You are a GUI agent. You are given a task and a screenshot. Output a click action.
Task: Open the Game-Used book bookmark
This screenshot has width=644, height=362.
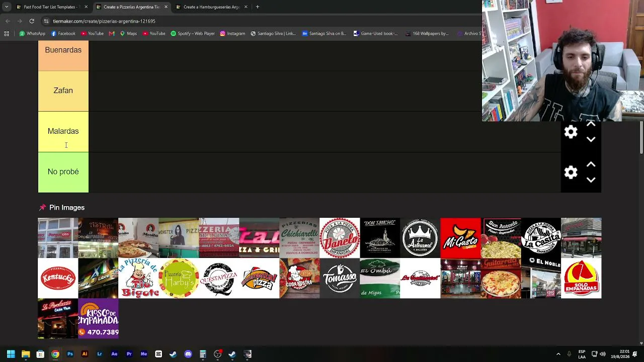[375, 34]
